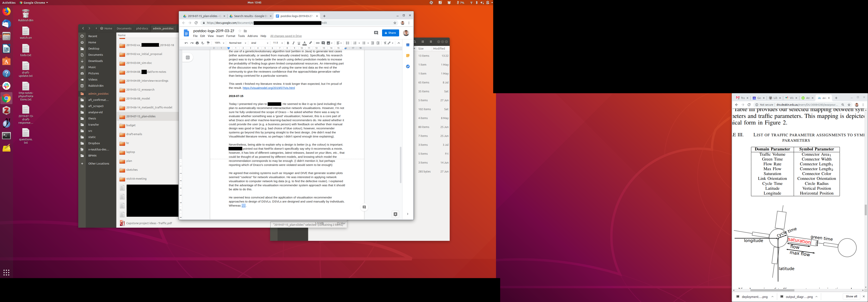Open the Arial font dropdown
Image resolution: width=868 pixels, height=302 pixels.
(259, 43)
